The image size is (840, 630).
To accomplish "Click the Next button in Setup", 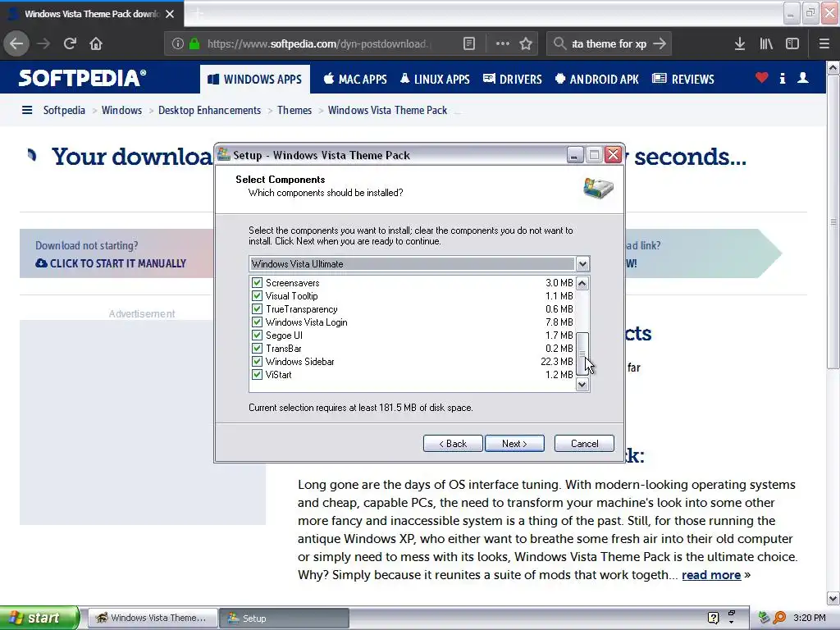I will click(x=514, y=444).
